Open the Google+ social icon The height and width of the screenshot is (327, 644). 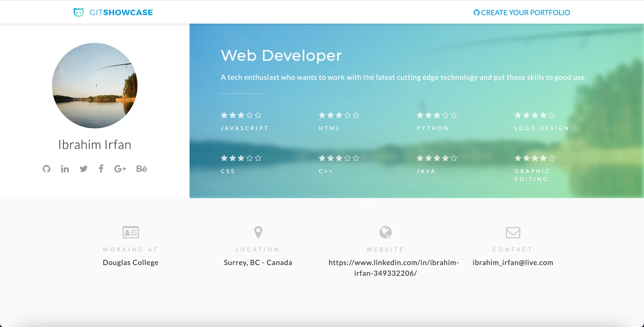(x=120, y=168)
